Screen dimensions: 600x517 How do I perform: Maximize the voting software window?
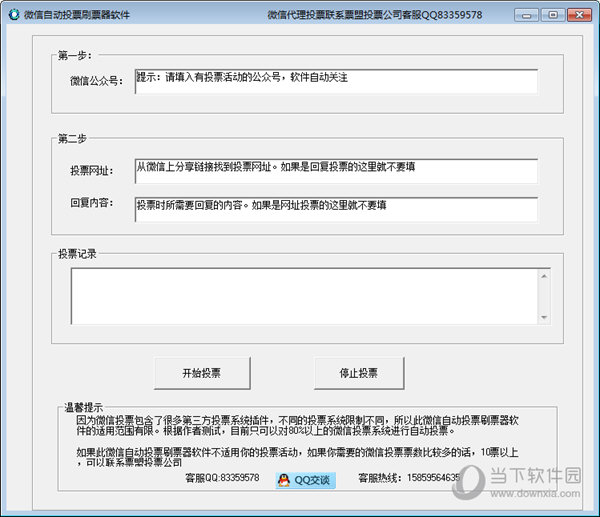pyautogui.click(x=553, y=15)
